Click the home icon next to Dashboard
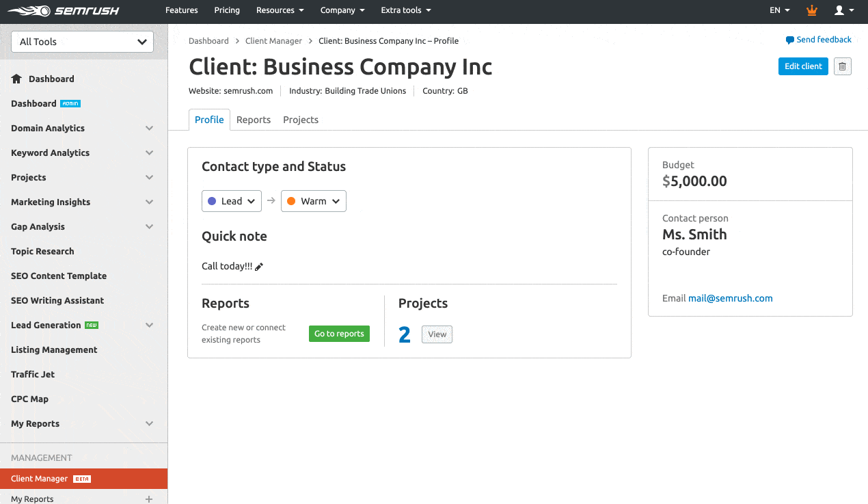 pyautogui.click(x=17, y=79)
